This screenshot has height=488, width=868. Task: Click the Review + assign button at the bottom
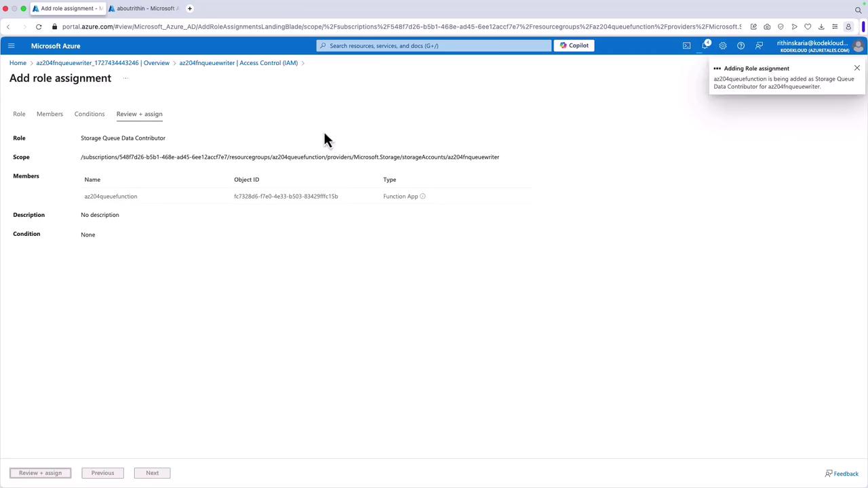coord(40,473)
